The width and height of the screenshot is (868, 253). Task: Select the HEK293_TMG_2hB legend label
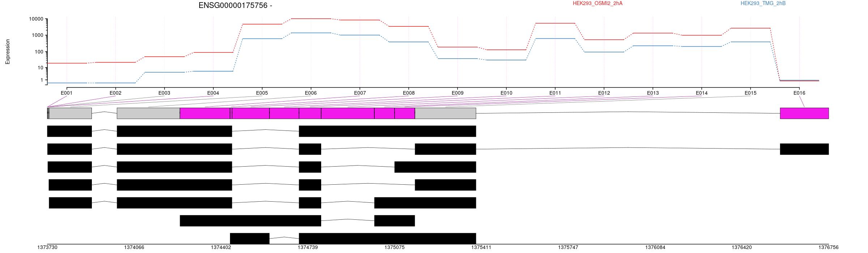pyautogui.click(x=763, y=3)
